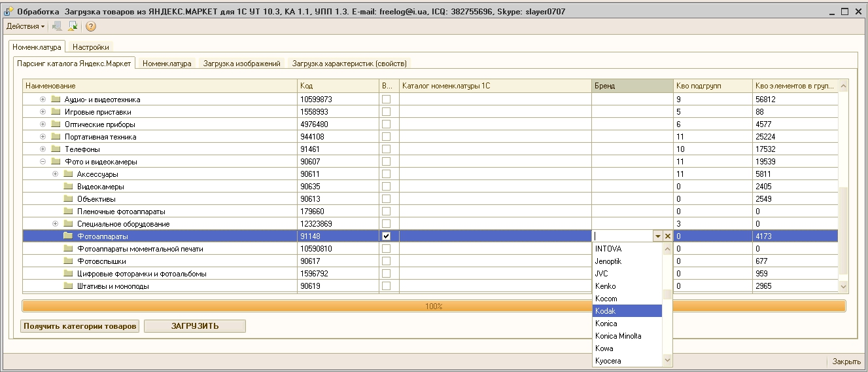
Task: Open the inner Номенклатура tab
Action: tap(167, 64)
